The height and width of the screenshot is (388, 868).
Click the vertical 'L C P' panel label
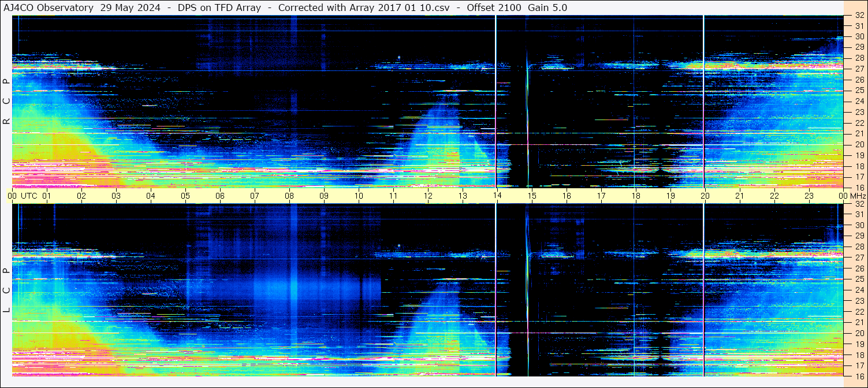click(x=6, y=290)
